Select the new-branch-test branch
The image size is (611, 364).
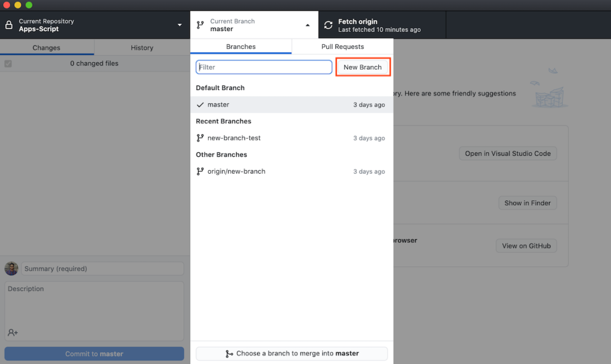pyautogui.click(x=292, y=138)
